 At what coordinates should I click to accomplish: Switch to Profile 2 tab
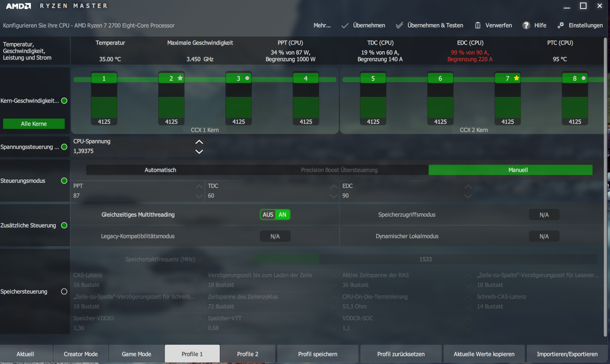tap(248, 354)
